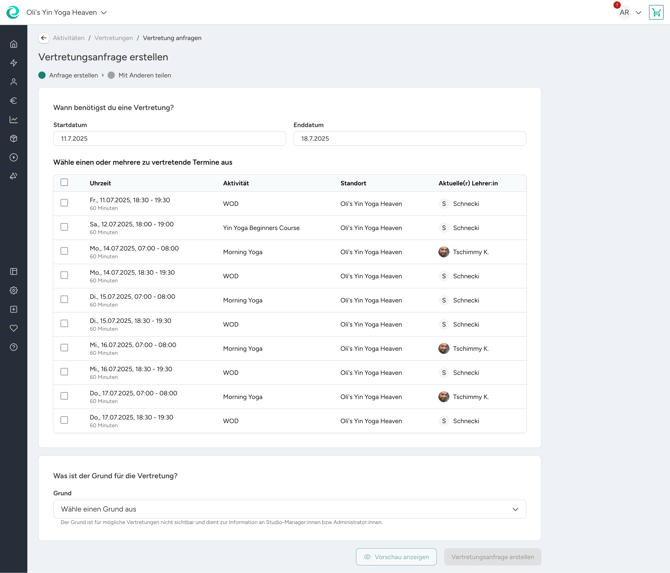670x573 pixels.
Task: Open the gear settings icon in sidebar
Action: tap(13, 291)
